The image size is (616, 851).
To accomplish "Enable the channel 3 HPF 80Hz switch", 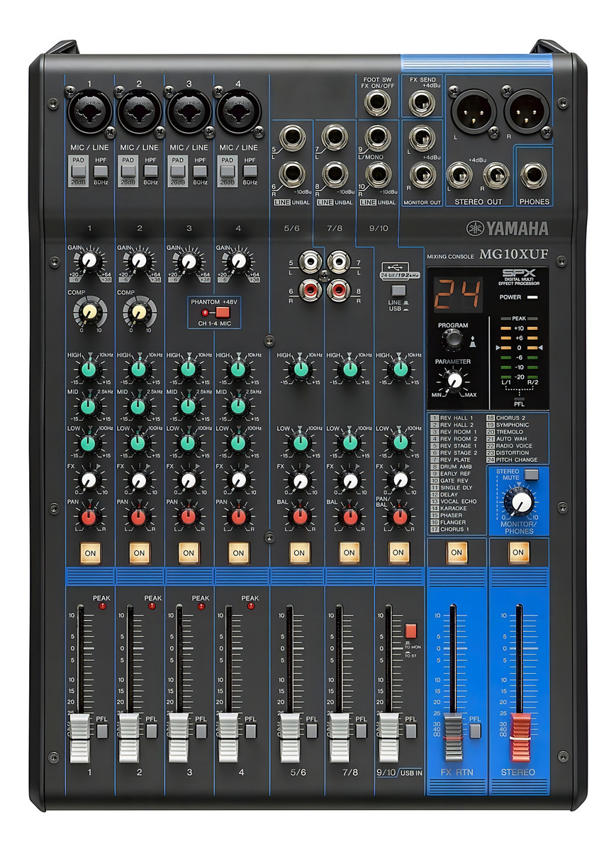I will [x=201, y=170].
